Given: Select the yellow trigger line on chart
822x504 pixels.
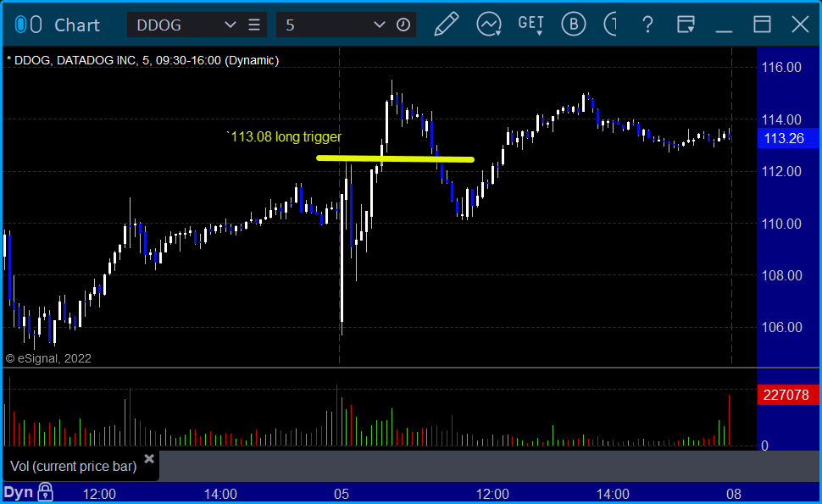Looking at the screenshot, I should tap(395, 158).
